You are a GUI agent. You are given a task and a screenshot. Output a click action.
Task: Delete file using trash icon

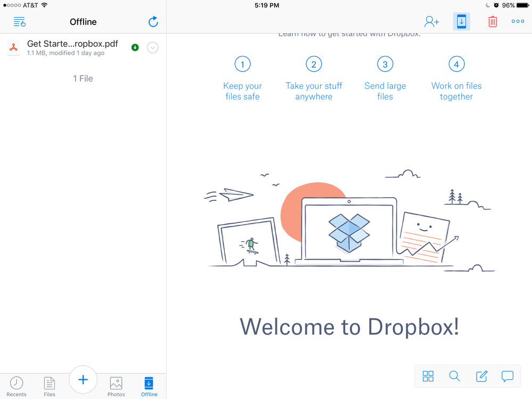[493, 22]
